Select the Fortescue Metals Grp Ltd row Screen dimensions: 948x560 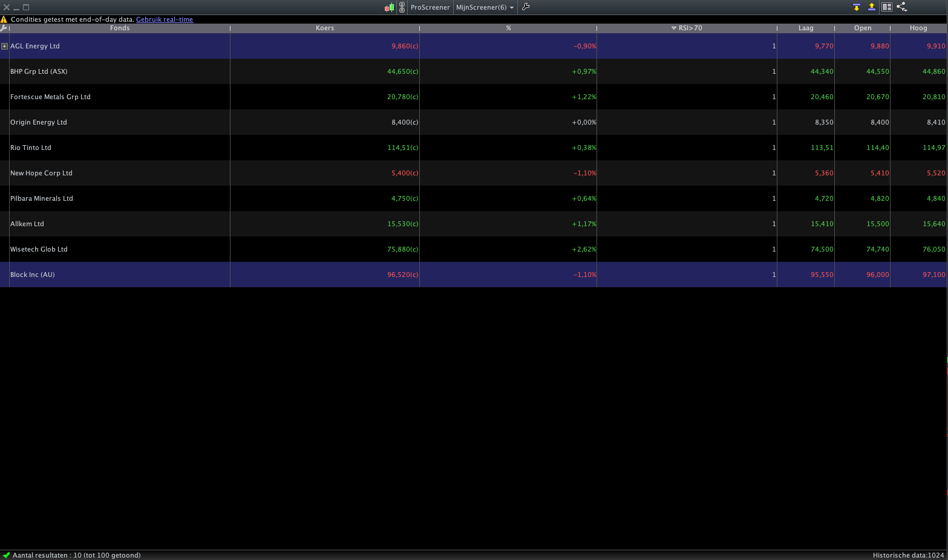(x=474, y=97)
